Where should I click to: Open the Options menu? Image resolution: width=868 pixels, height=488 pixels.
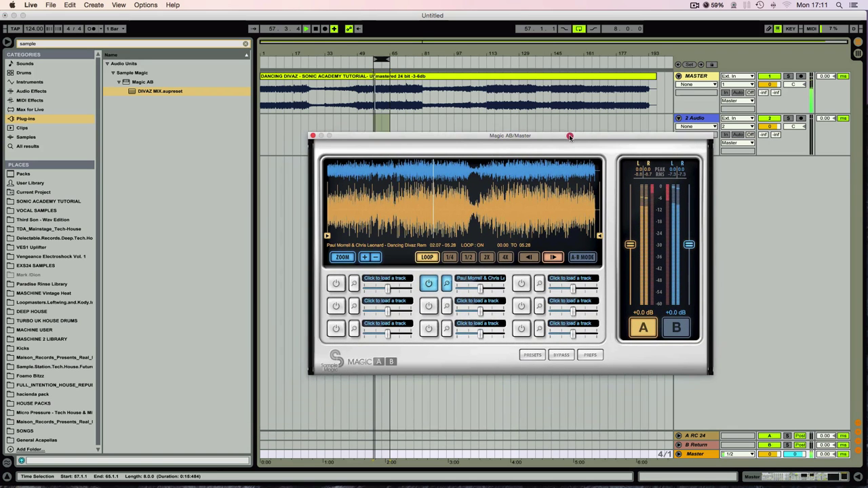click(x=146, y=5)
